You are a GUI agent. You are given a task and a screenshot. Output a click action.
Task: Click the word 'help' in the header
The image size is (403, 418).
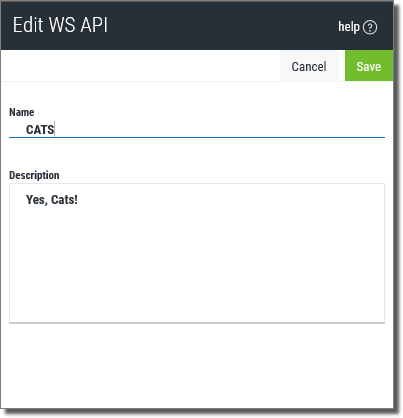coord(349,27)
